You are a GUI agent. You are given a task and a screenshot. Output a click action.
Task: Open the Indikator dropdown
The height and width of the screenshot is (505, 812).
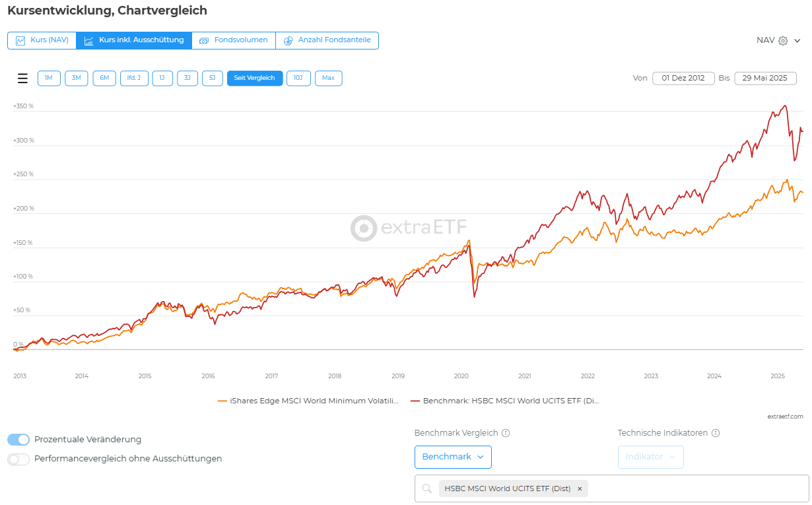pyautogui.click(x=650, y=457)
